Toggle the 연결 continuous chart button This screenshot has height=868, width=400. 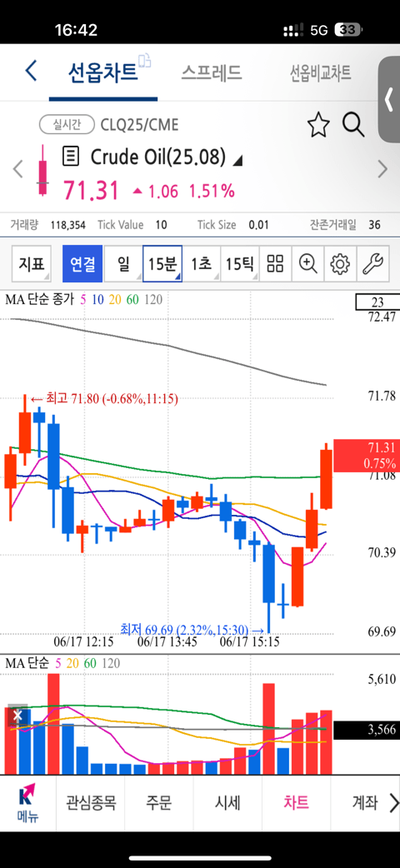82,263
